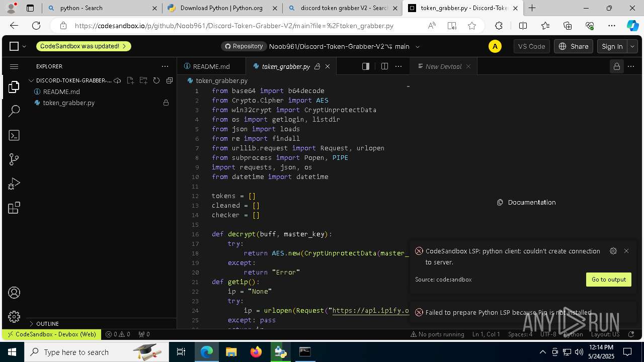This screenshot has width=644, height=362.
Task: Click the CodeSandbox was updated banner
Action: click(84, 46)
